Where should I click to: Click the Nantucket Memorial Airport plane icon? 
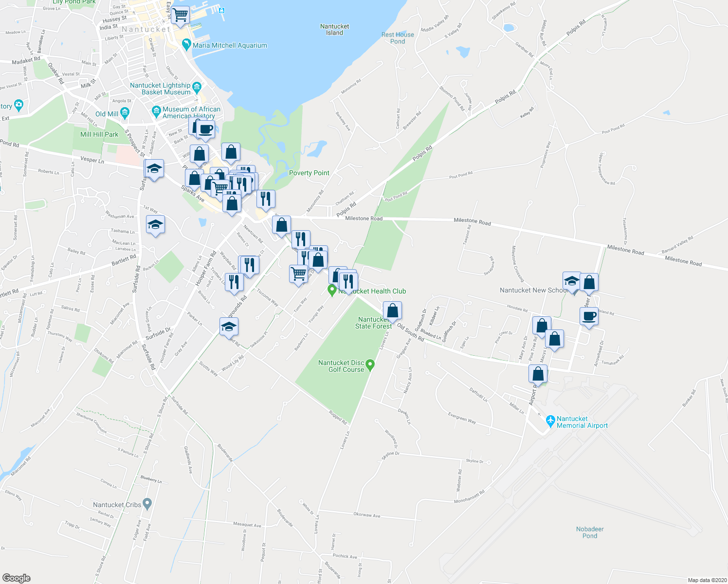550,420
